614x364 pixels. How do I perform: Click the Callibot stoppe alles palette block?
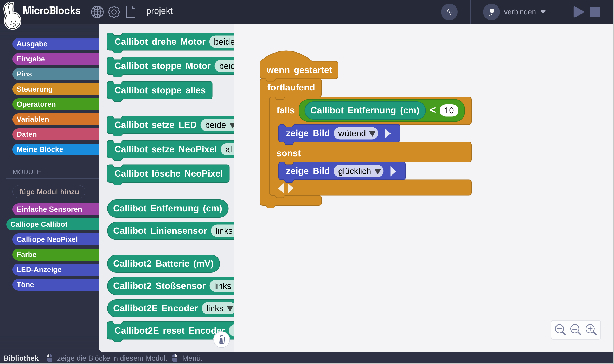point(160,90)
